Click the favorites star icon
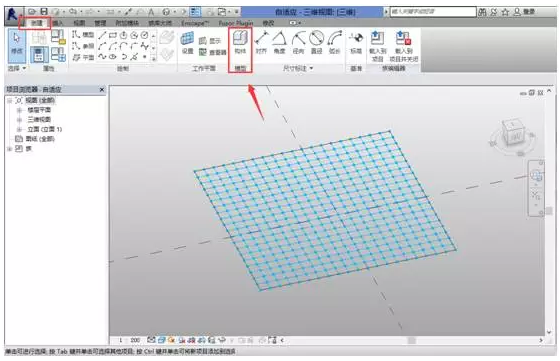The height and width of the screenshot is (361, 560). click(505, 12)
